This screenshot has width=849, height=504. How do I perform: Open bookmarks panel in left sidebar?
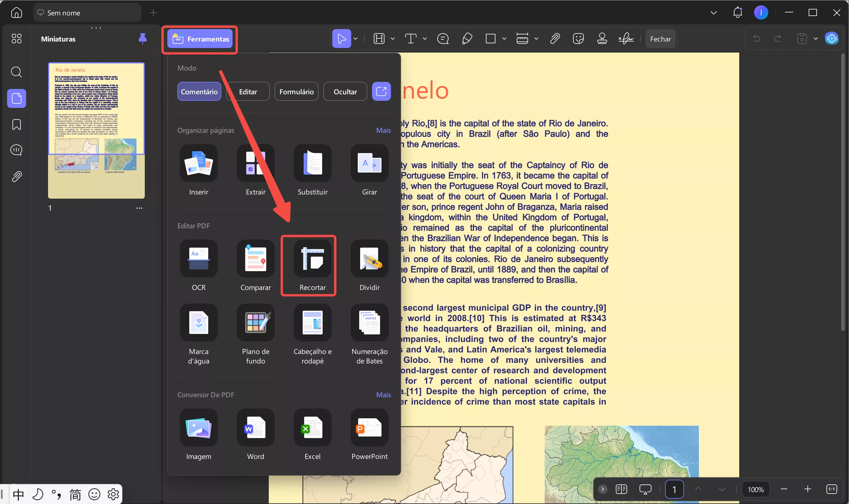pos(16,124)
